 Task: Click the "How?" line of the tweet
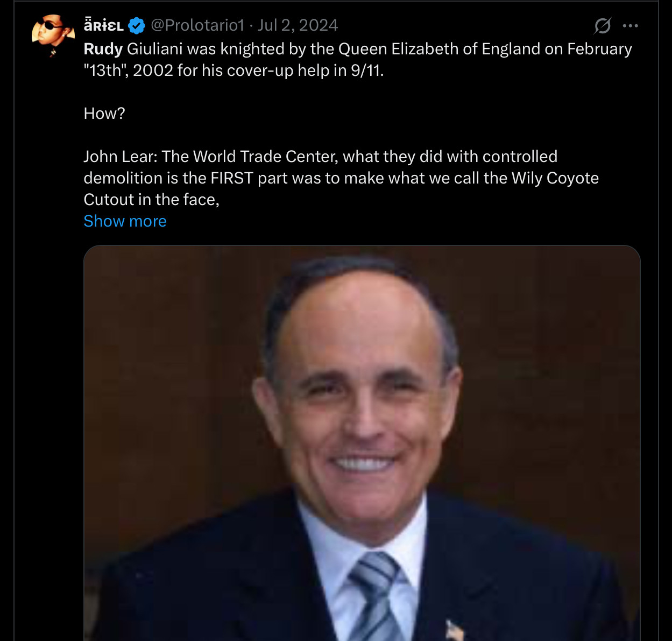[x=104, y=114]
